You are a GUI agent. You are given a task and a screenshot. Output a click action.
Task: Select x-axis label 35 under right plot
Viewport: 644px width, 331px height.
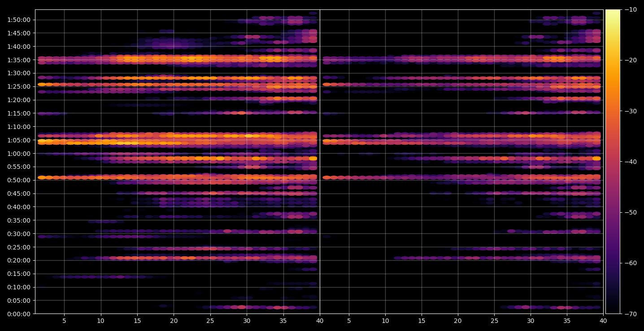coord(567,321)
